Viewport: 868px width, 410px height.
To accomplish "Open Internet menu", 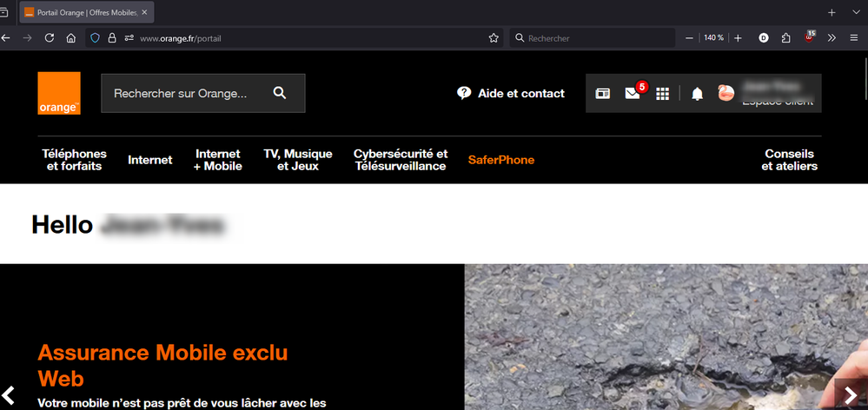I will tap(150, 160).
